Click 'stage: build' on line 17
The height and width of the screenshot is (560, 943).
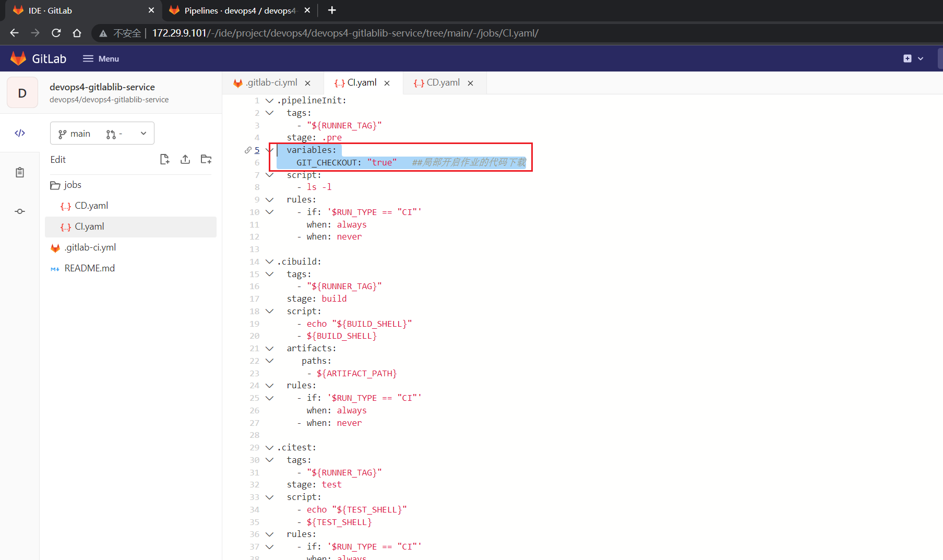[x=316, y=299]
